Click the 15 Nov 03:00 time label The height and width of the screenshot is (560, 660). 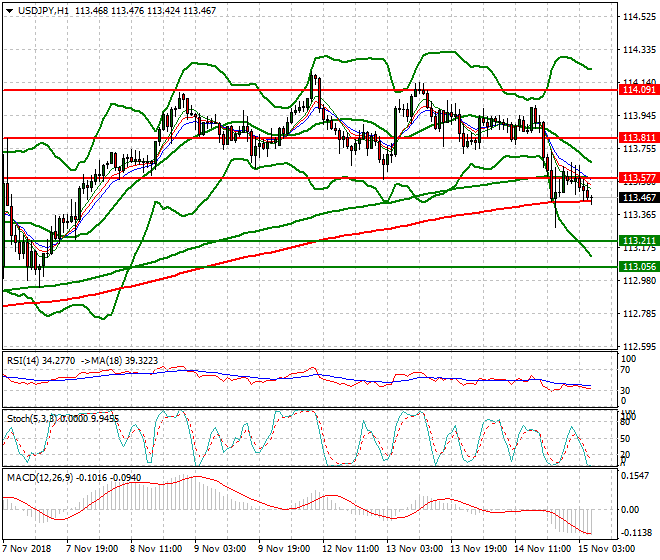[607, 549]
